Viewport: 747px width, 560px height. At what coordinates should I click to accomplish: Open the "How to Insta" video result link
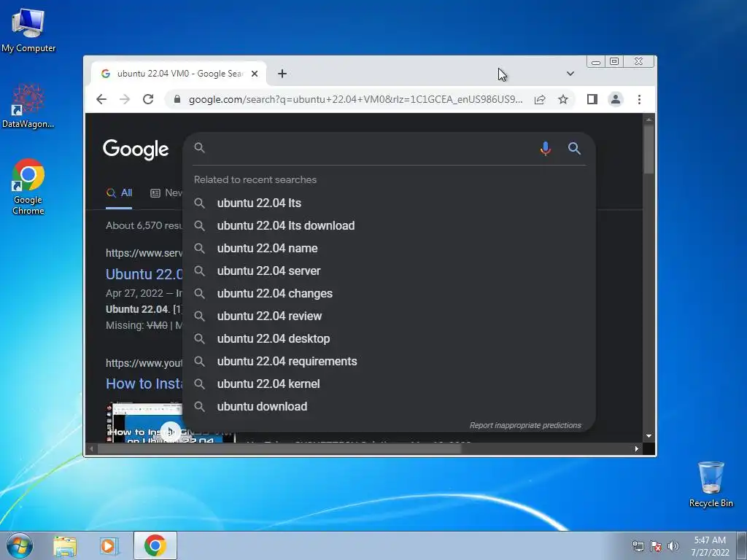tap(144, 384)
